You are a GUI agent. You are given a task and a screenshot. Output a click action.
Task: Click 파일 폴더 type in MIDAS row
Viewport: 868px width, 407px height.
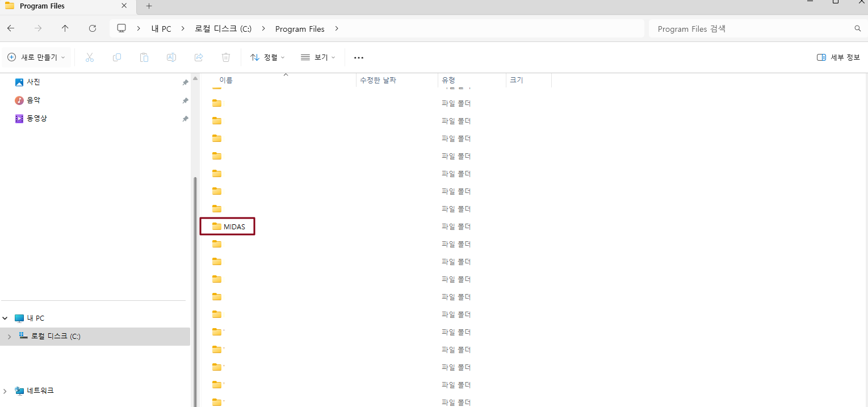click(456, 226)
